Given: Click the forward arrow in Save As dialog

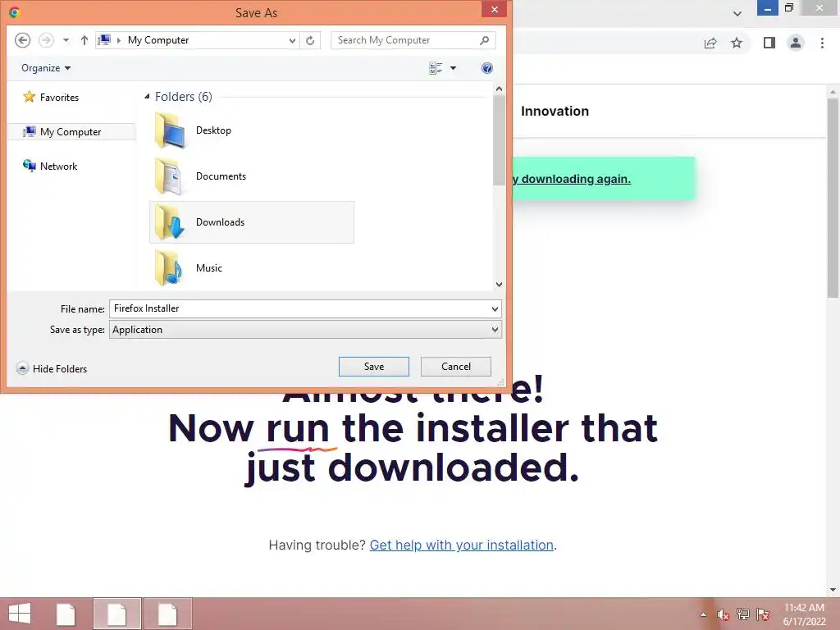Looking at the screenshot, I should pos(46,40).
